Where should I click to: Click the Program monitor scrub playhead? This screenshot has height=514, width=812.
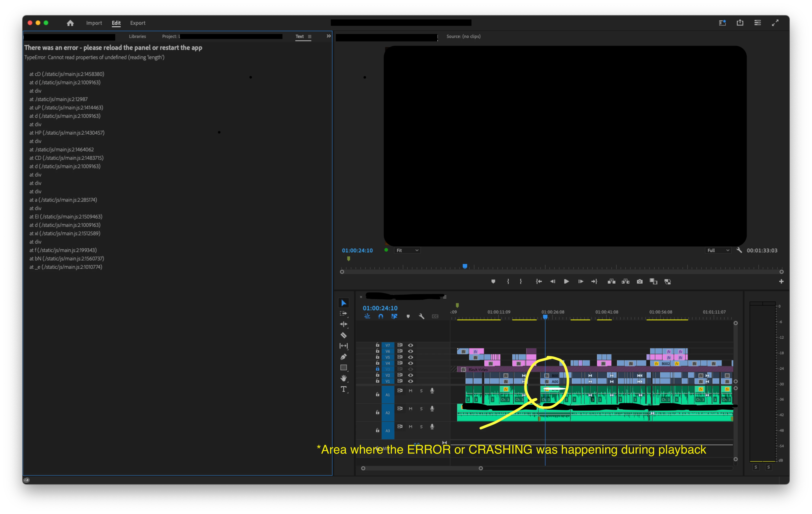coord(465,266)
